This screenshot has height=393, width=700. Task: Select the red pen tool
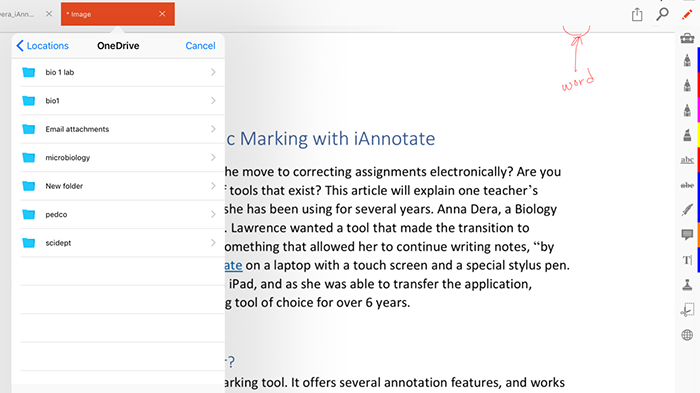pyautogui.click(x=687, y=85)
